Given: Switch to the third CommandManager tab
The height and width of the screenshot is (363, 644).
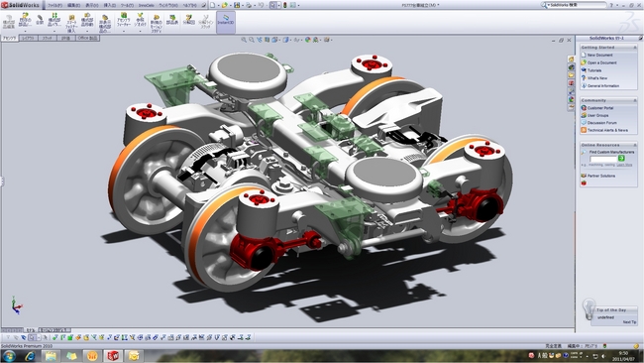Looking at the screenshot, I should point(48,38).
